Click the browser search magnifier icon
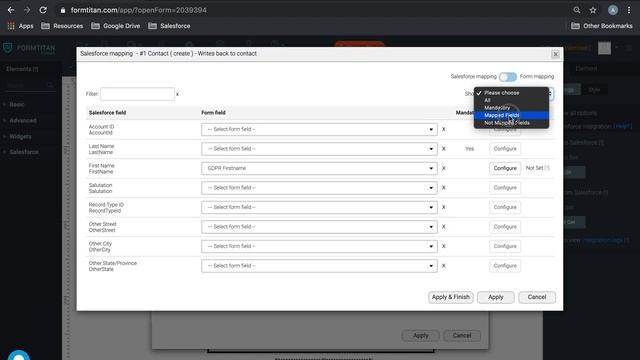The width and height of the screenshot is (640, 360). click(577, 10)
